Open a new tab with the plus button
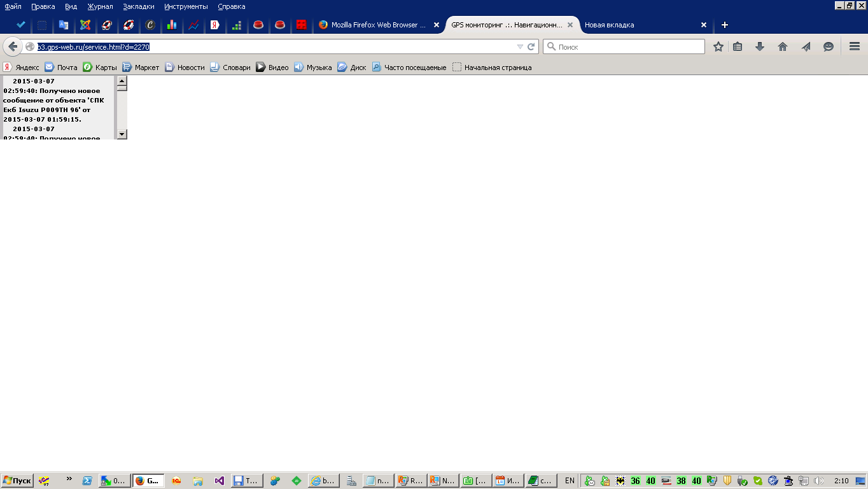Image resolution: width=868 pixels, height=489 pixels. (x=724, y=25)
